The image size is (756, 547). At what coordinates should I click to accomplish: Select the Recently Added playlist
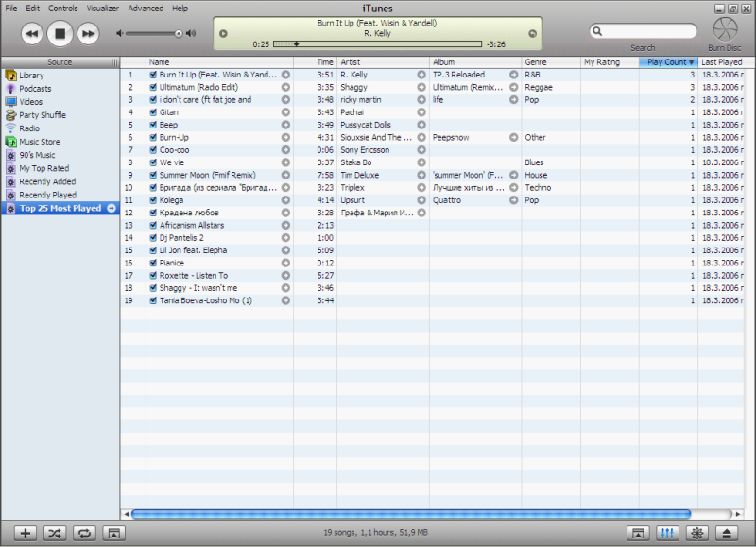[47, 181]
